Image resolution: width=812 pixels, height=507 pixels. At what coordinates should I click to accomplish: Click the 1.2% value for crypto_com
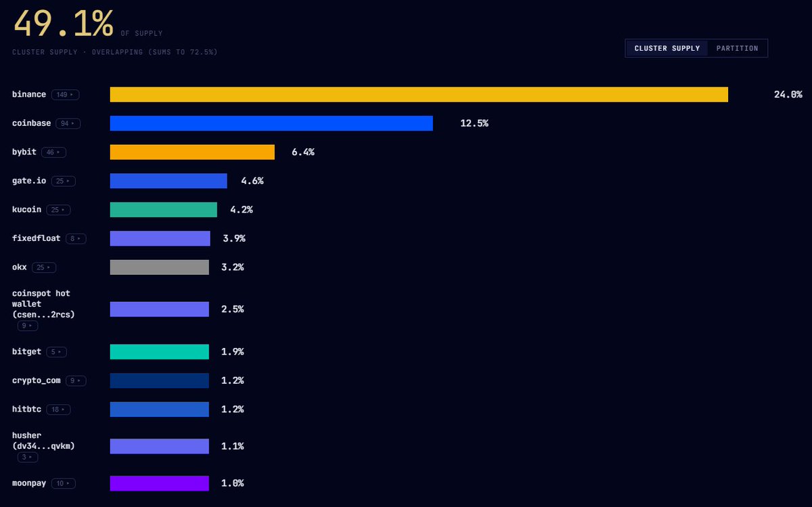[233, 380]
